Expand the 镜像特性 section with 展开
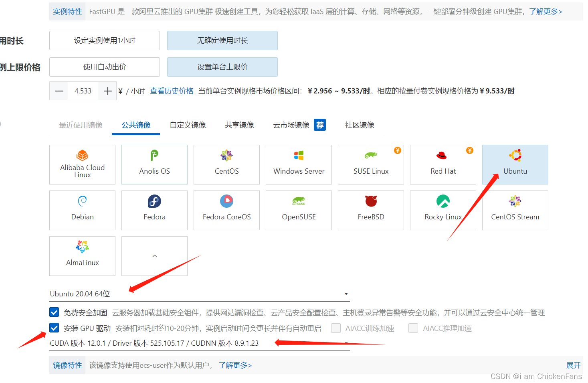Viewport: 588px width, 383px height. pyautogui.click(x=573, y=365)
